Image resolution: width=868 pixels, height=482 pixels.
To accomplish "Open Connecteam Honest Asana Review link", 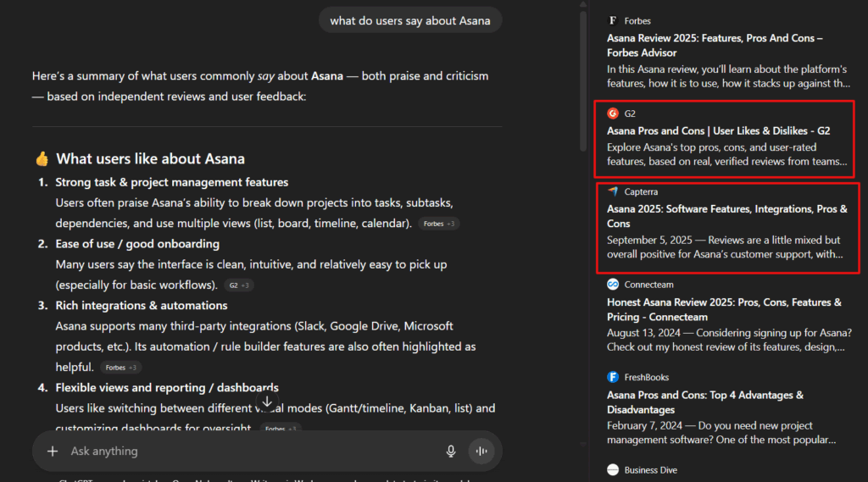I will [x=724, y=309].
